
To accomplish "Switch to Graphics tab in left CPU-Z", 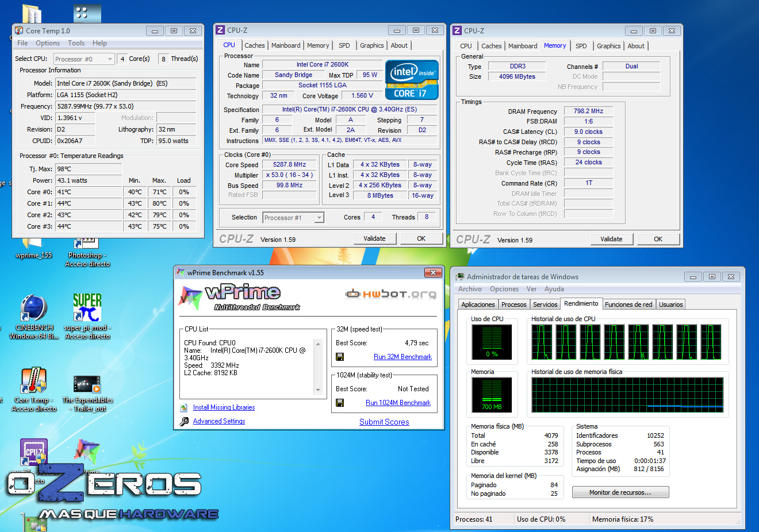I will coord(371,45).
